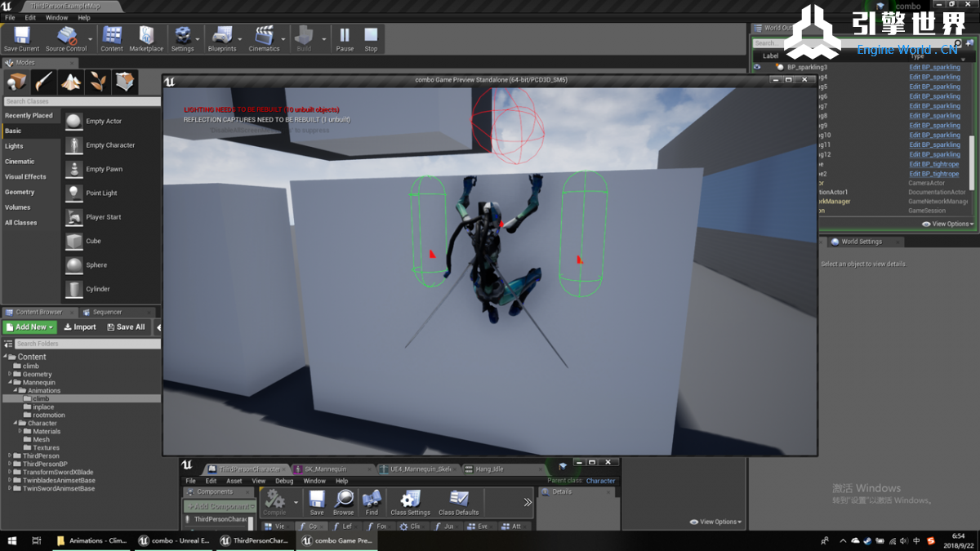Select the Place mode icon
This screenshot has height=551, width=980.
17,82
